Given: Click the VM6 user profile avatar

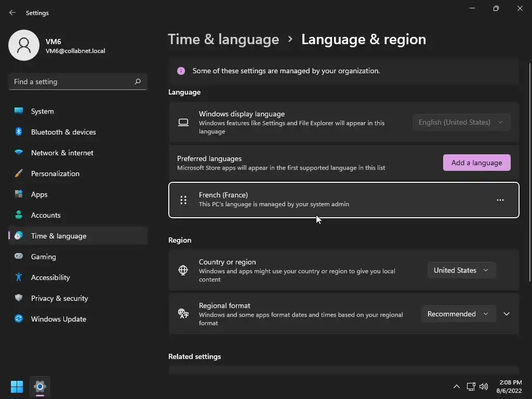Looking at the screenshot, I should point(24,45).
